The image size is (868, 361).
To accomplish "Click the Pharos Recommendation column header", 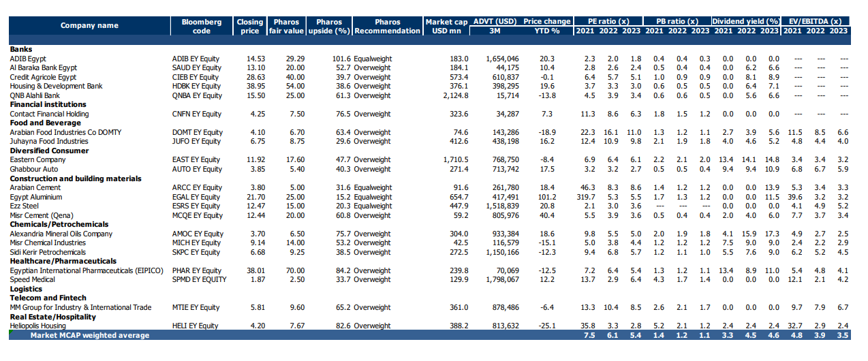I will [x=388, y=26].
